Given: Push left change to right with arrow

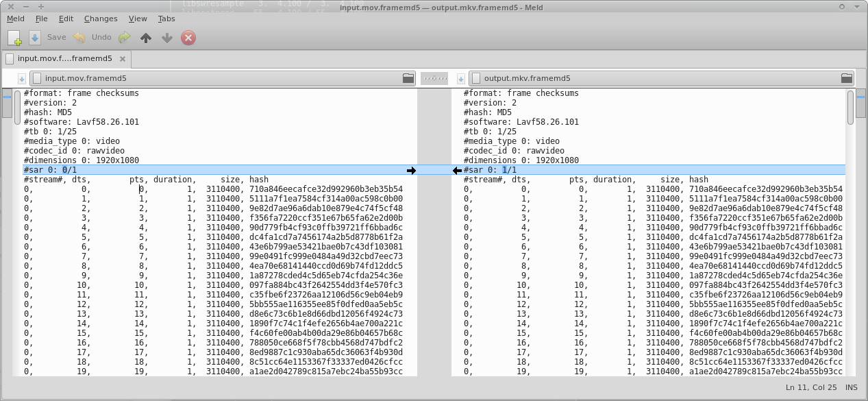Looking at the screenshot, I should [411, 170].
